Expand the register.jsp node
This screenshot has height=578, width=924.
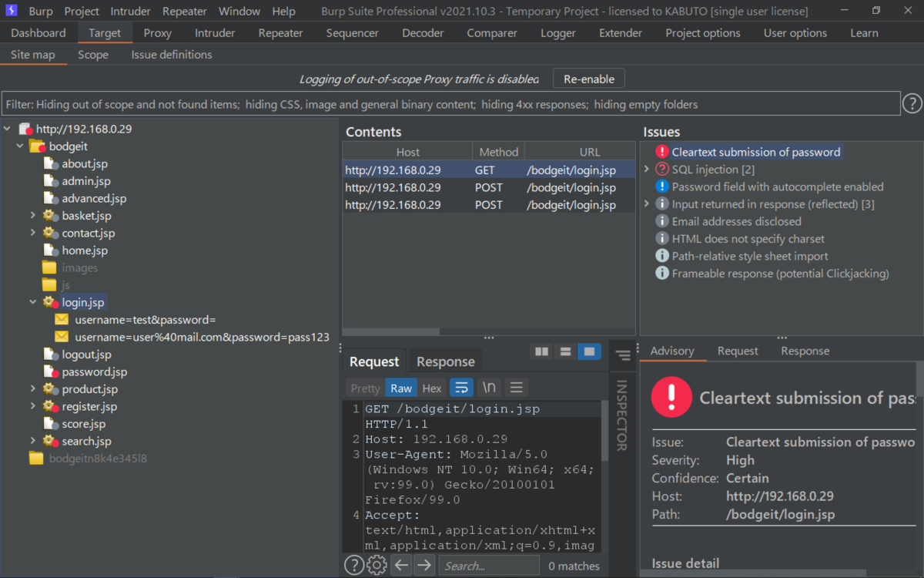[x=33, y=406]
